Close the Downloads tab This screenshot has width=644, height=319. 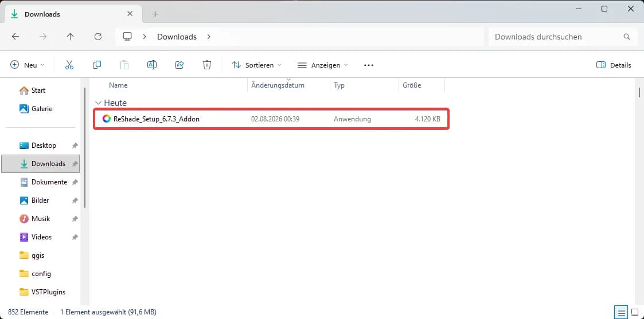[130, 14]
